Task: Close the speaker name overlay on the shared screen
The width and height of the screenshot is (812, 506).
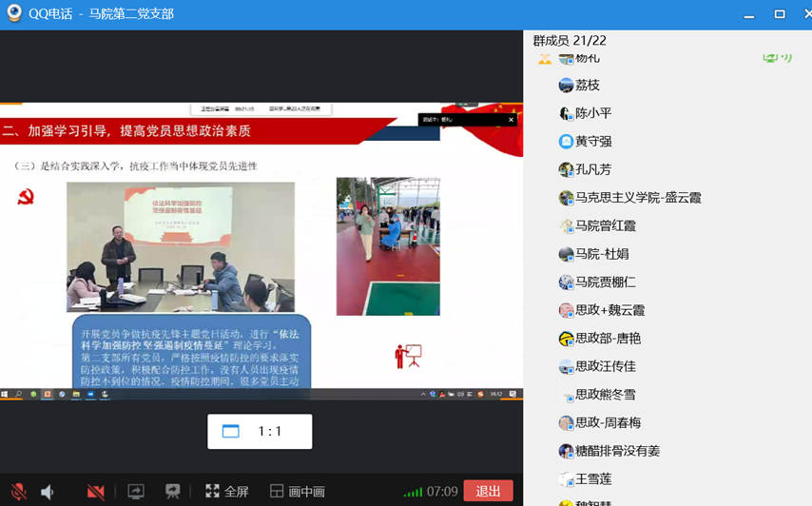Action: pyautogui.click(x=511, y=120)
